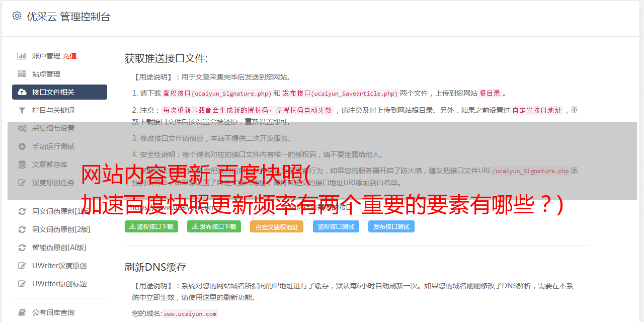Open UWriter原创标题 in the sidebar
The height and width of the screenshot is (322, 644).
pos(59,284)
